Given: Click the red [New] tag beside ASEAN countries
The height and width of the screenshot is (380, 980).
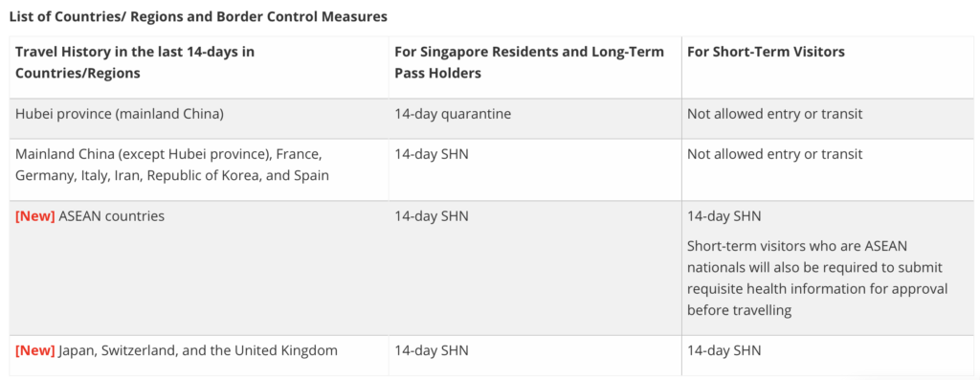Looking at the screenshot, I should tap(35, 217).
